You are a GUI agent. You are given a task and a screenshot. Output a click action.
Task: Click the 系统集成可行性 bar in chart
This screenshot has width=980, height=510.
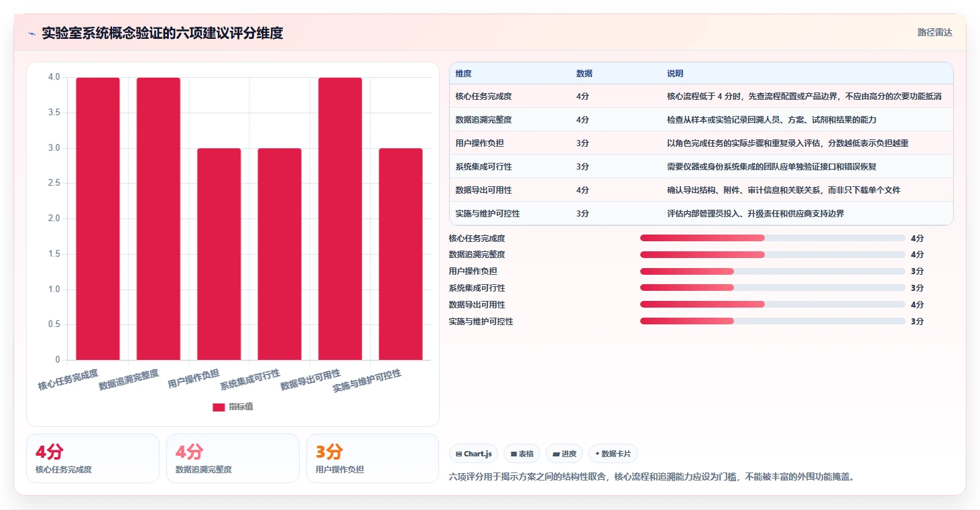(280, 254)
